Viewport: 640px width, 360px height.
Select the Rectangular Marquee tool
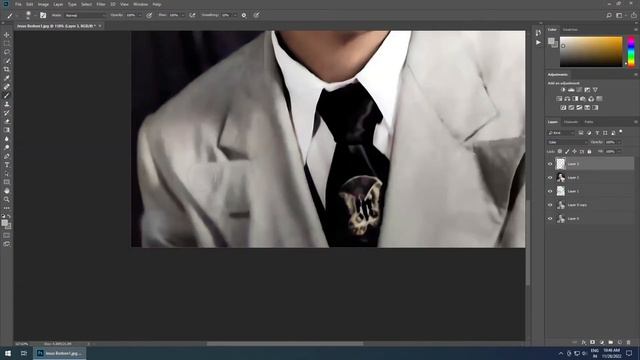coord(7,43)
